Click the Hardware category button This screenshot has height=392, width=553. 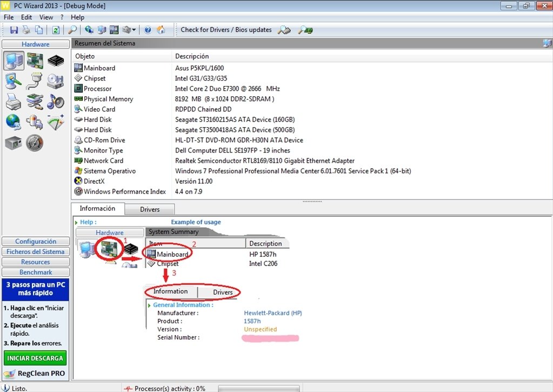36,44
